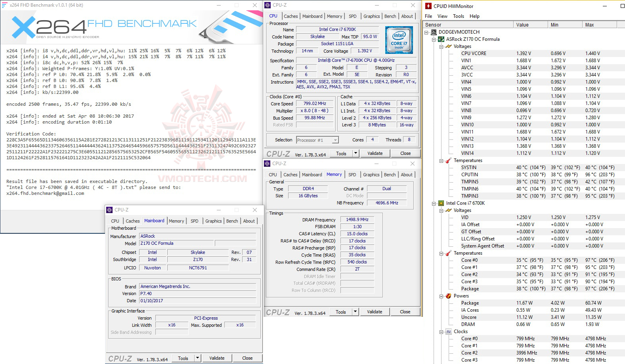Collapse the ASRock Z170 OC Formula node

click(434, 39)
